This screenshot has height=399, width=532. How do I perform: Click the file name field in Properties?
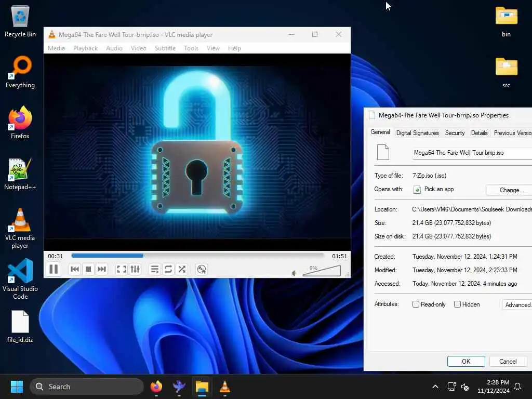point(472,153)
